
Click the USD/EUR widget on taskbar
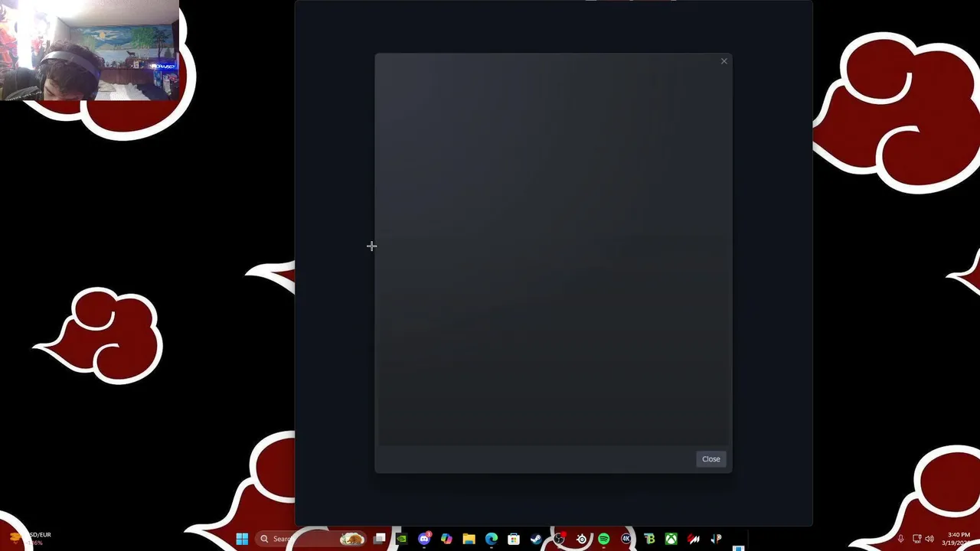[x=31, y=539]
